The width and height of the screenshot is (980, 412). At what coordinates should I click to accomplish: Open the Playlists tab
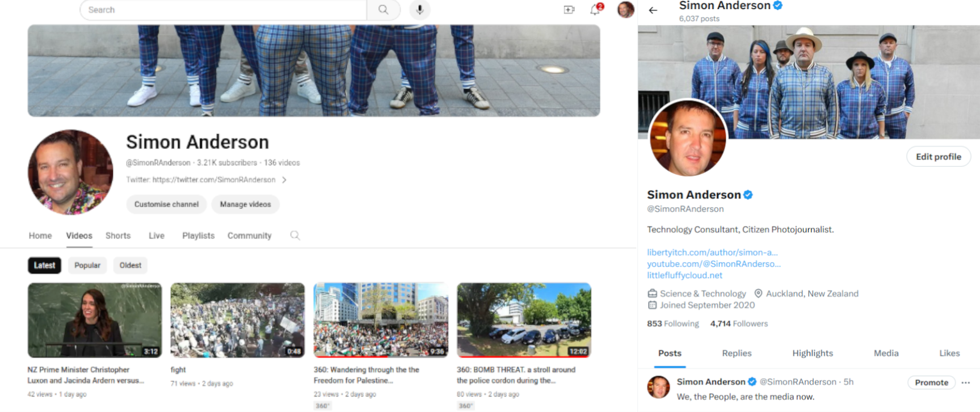pos(198,236)
